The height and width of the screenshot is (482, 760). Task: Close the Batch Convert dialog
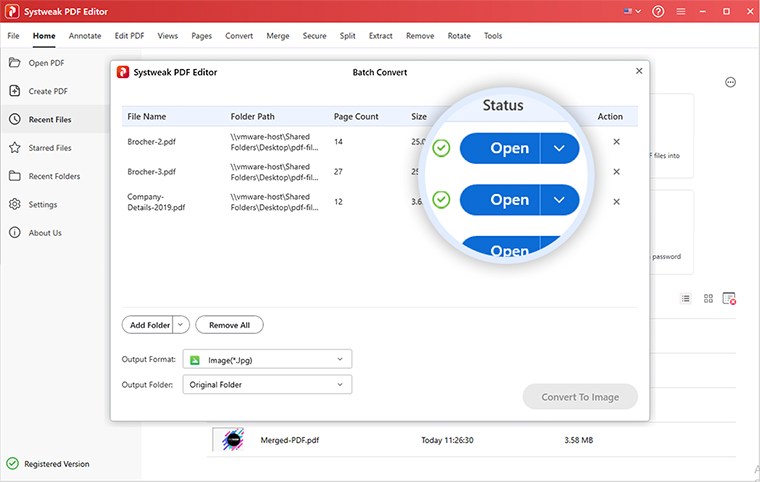pos(639,71)
